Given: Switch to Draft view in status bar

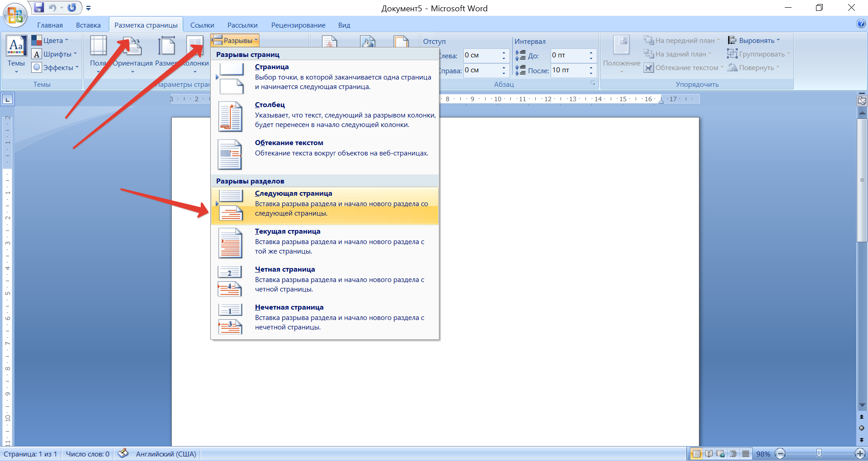Looking at the screenshot, I should click(745, 454).
